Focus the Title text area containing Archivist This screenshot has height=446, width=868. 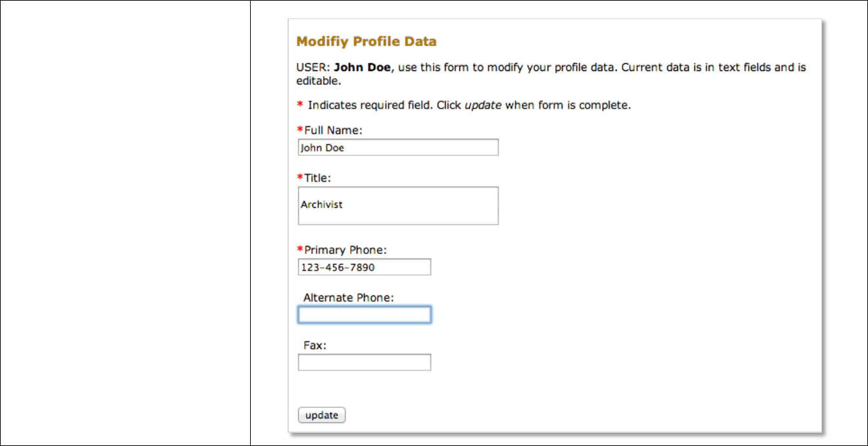click(x=397, y=205)
